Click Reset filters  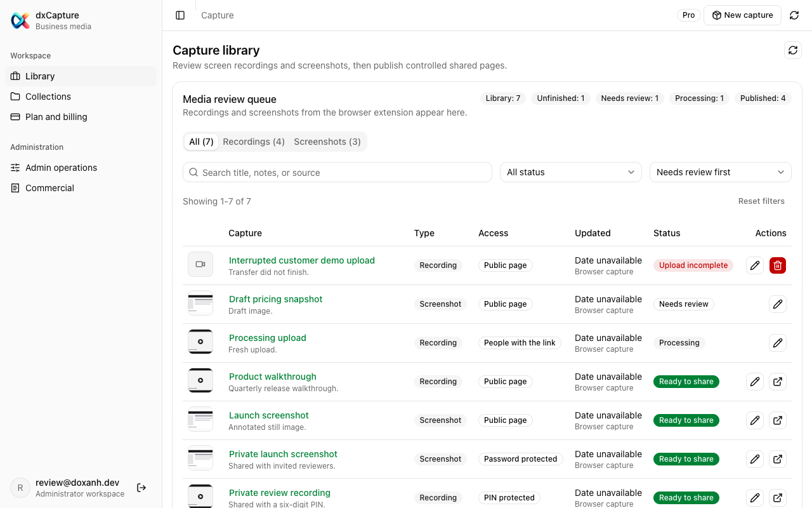click(x=761, y=201)
